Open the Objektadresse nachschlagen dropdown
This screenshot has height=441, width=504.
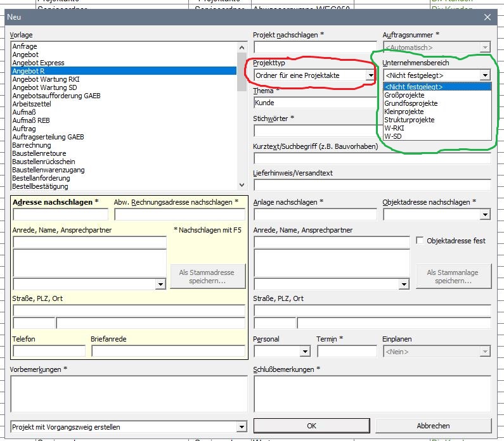pos(485,215)
